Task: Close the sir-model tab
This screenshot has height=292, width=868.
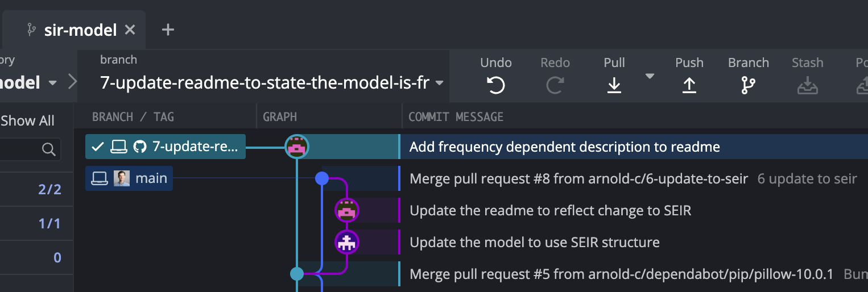Action: (130, 30)
